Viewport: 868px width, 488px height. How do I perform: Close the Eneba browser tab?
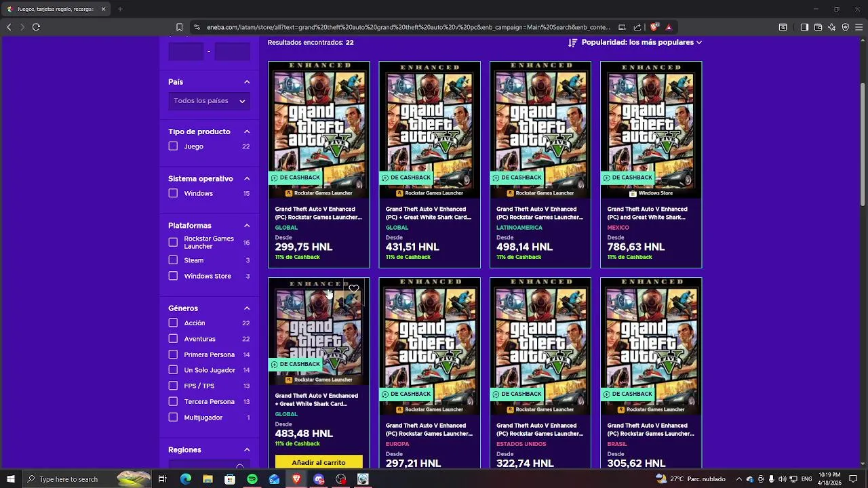click(103, 9)
